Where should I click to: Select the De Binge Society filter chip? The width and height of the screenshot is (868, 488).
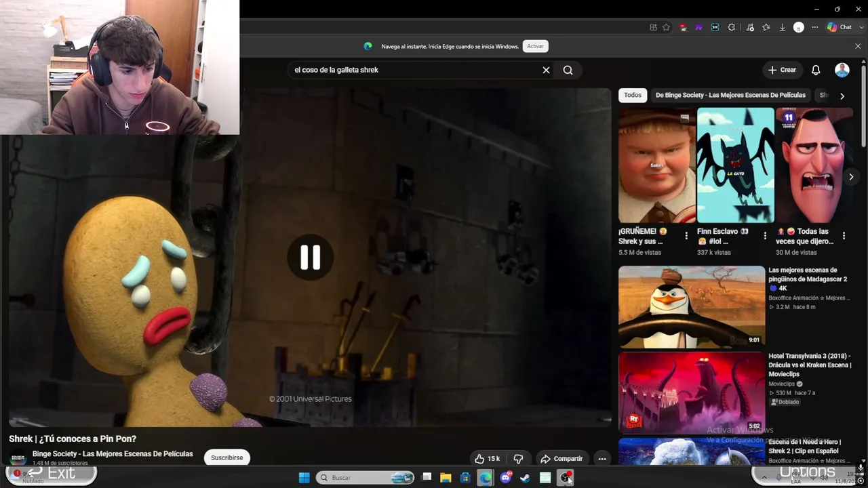(730, 96)
